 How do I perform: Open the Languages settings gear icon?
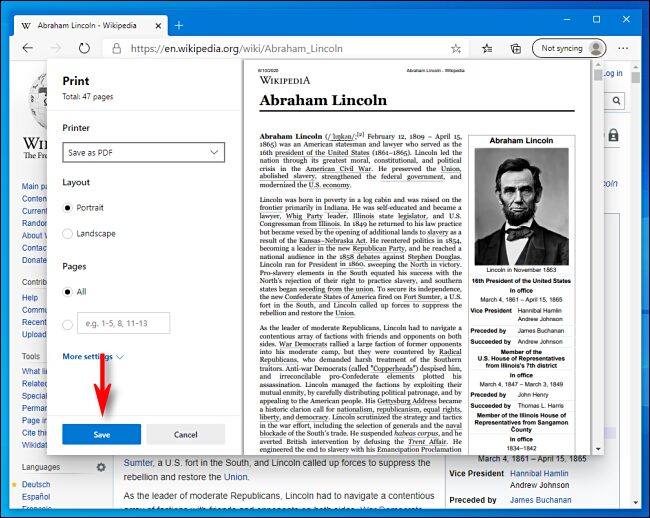coord(101,467)
